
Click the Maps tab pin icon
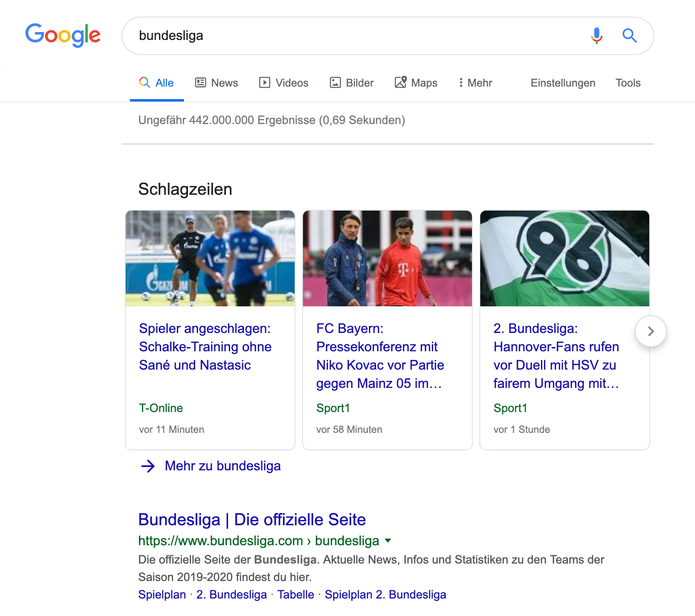pos(400,82)
